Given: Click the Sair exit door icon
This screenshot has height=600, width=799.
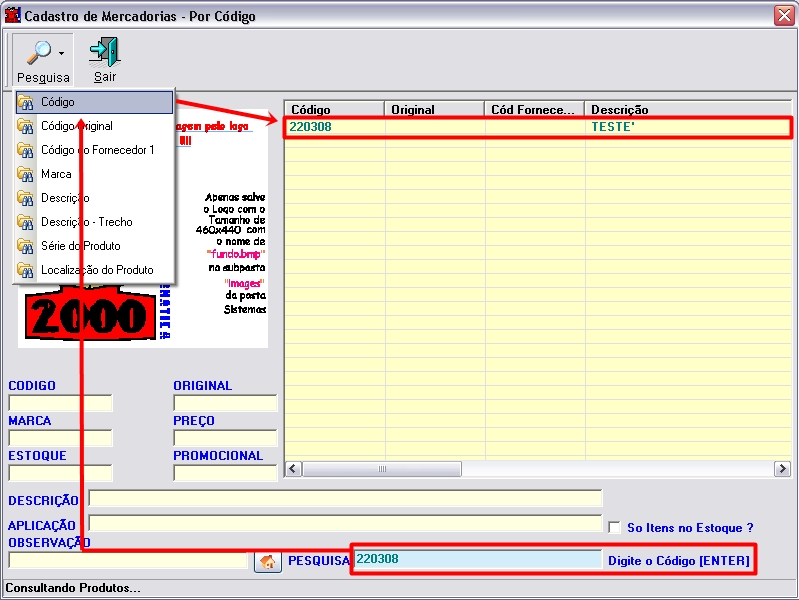Looking at the screenshot, I should (x=104, y=52).
